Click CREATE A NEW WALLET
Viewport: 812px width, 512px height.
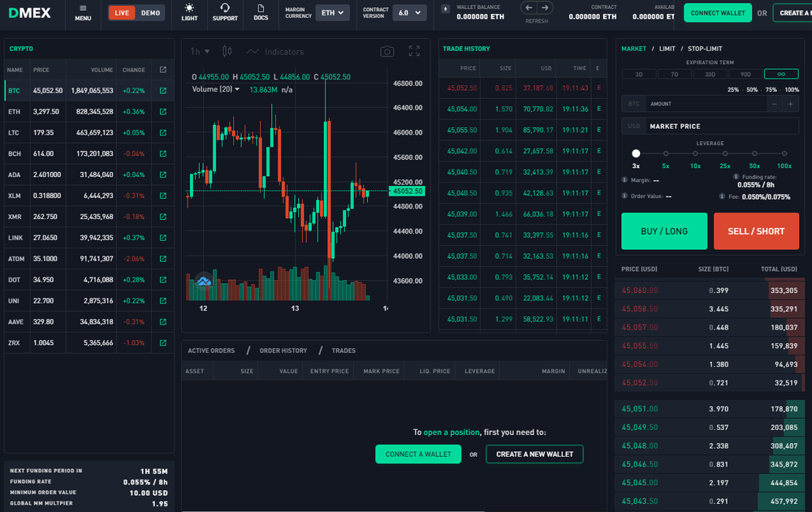click(534, 454)
